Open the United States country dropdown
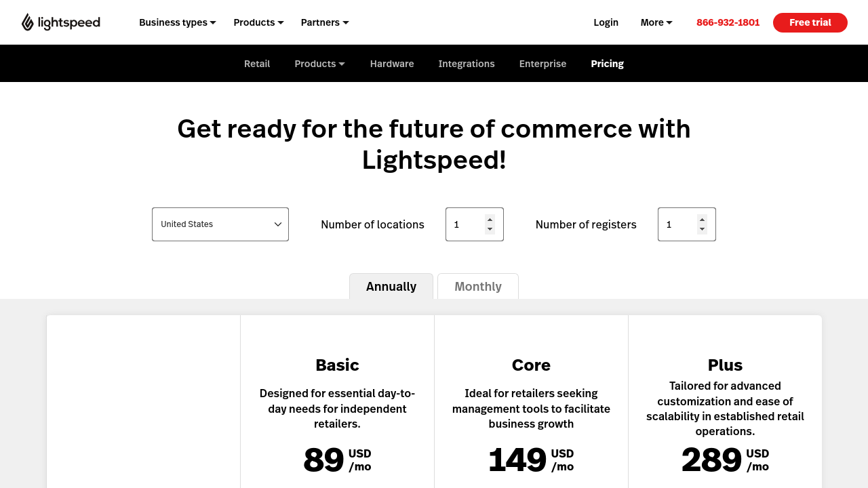 click(x=220, y=224)
